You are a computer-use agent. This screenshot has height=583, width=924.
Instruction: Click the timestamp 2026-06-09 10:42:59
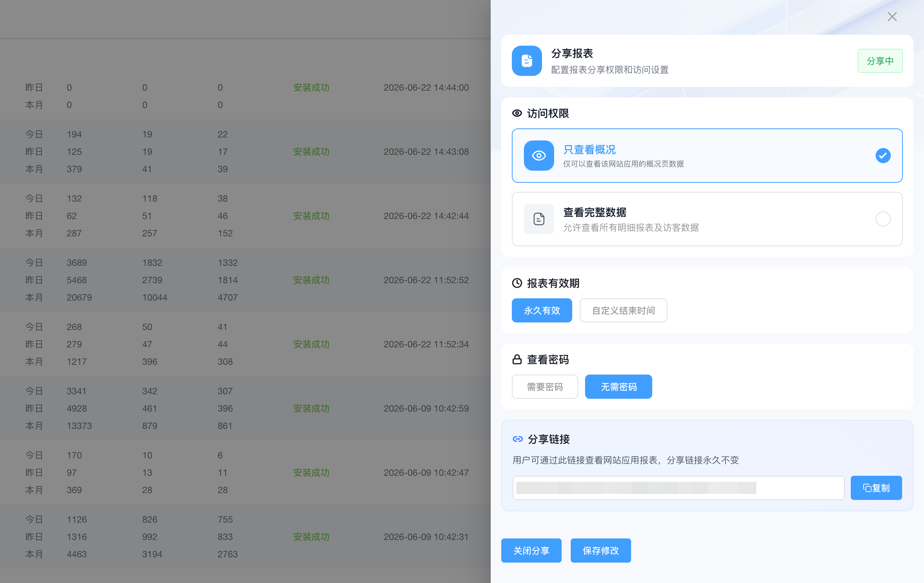(426, 408)
